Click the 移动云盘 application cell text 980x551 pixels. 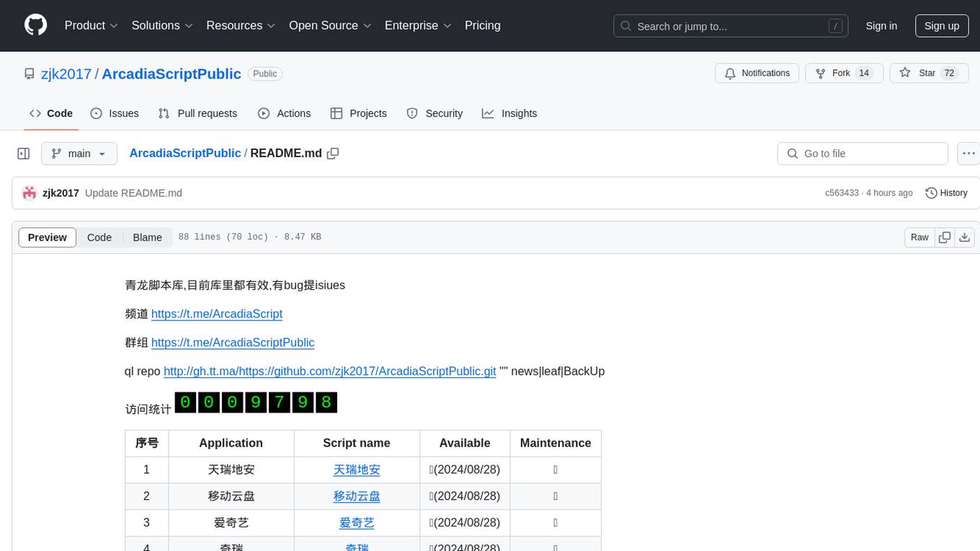click(231, 496)
